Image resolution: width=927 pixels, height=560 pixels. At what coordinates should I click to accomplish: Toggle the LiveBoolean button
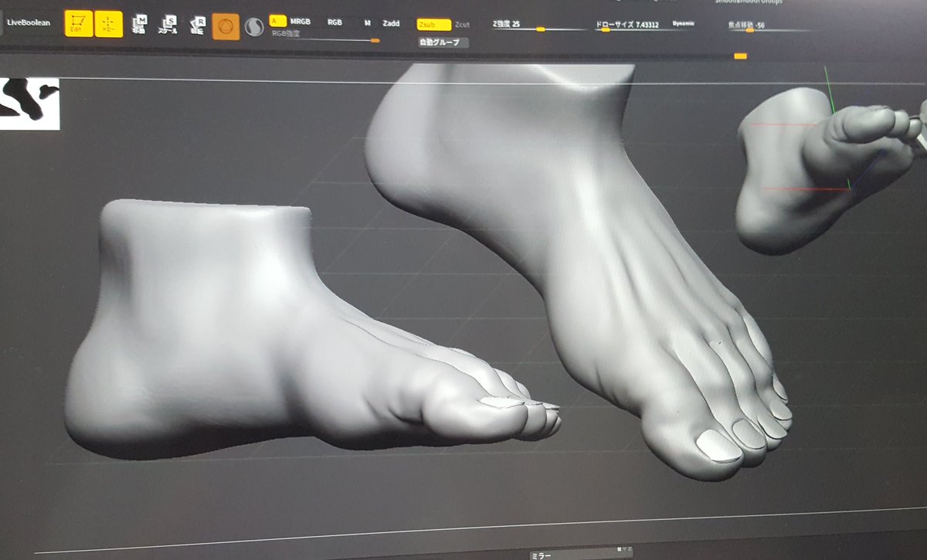click(x=29, y=23)
